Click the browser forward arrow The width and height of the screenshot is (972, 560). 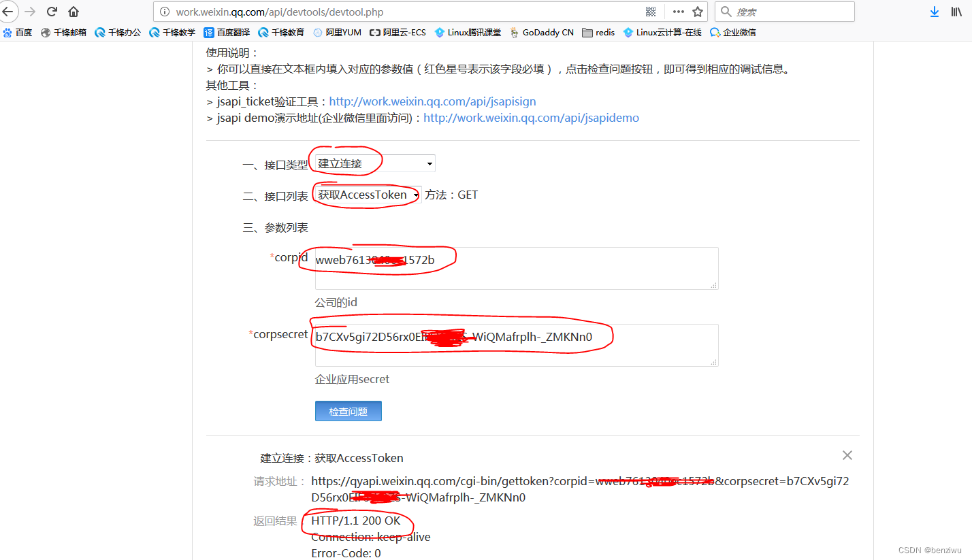[x=30, y=12]
